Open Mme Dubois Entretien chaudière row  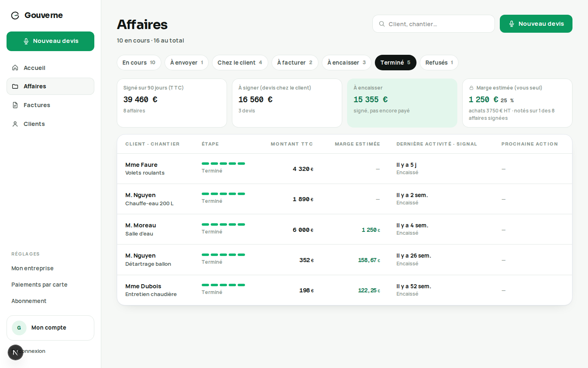coord(345,290)
